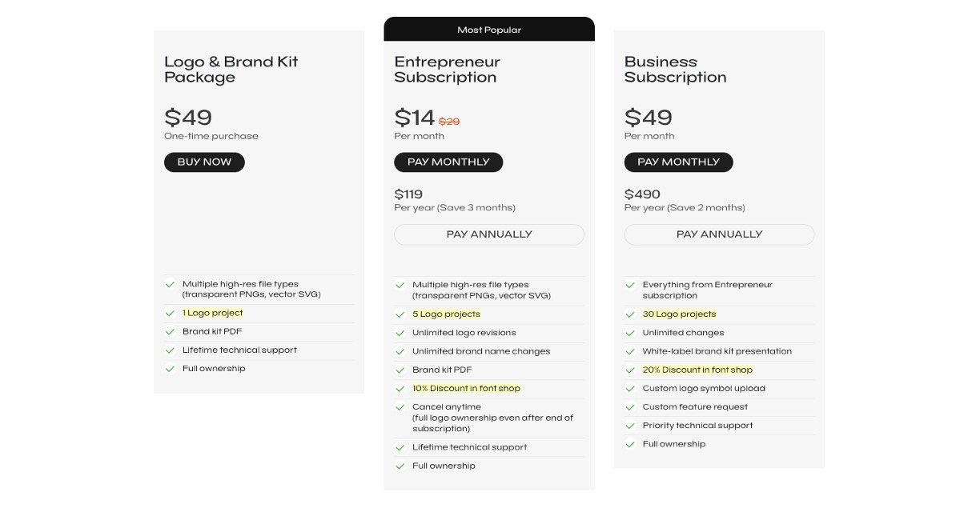This screenshot has height=512, width=980.
Task: Click the 'Entrepreneur Subscription' heading
Action: point(447,70)
